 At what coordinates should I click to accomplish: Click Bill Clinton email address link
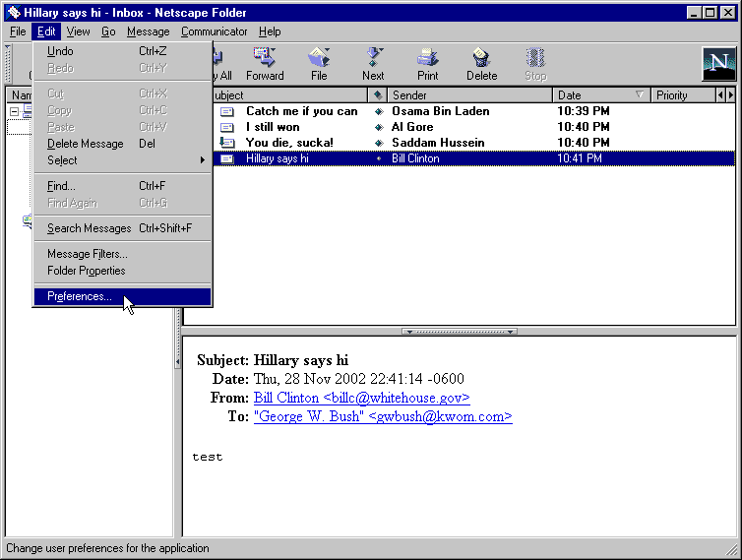[x=361, y=398]
